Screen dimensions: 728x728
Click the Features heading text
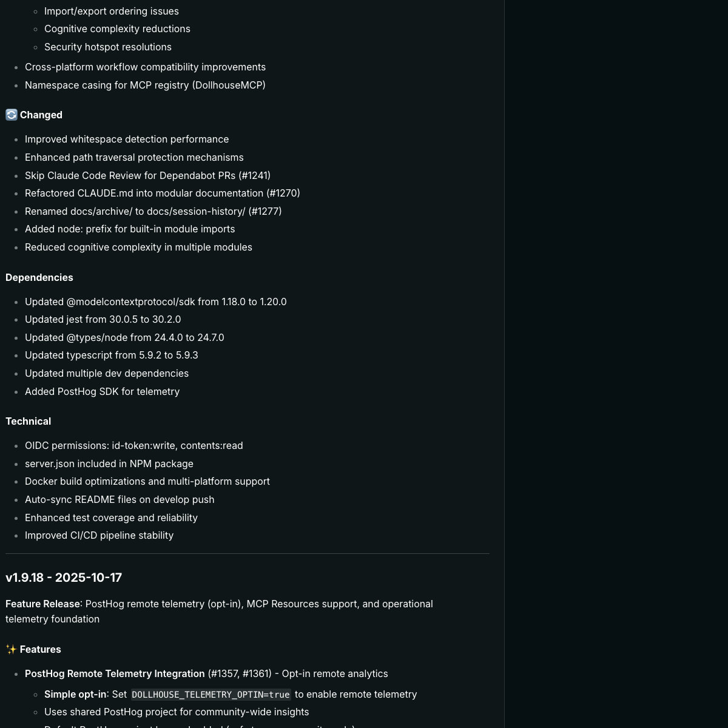point(41,649)
